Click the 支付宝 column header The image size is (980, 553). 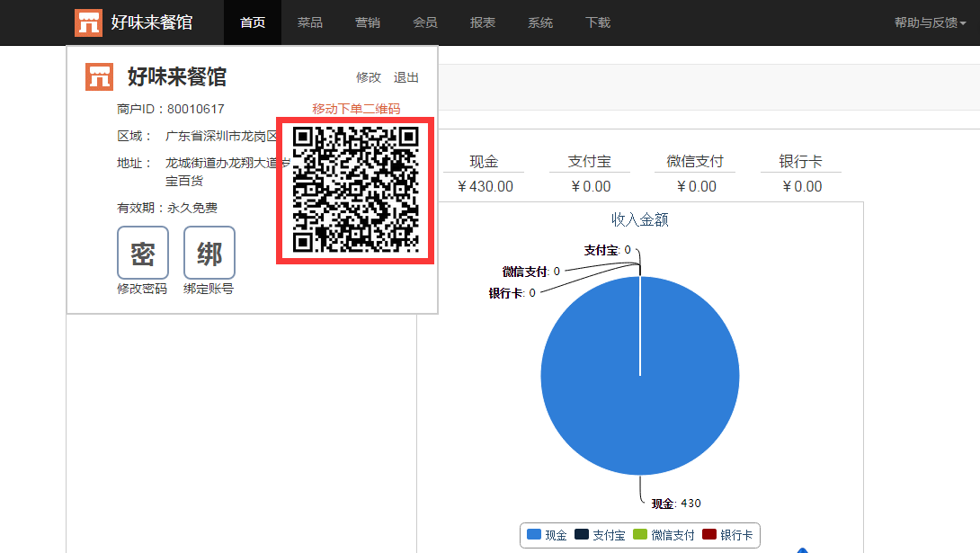click(590, 161)
